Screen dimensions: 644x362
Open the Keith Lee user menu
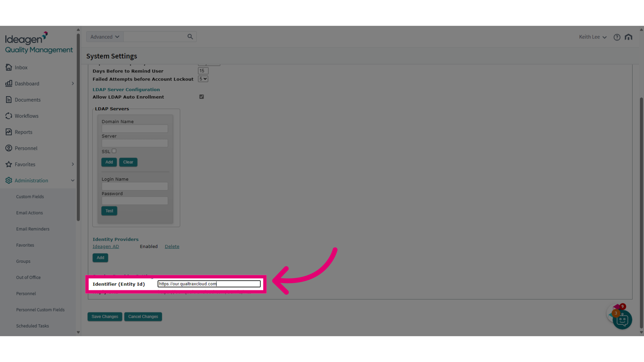pyautogui.click(x=593, y=37)
